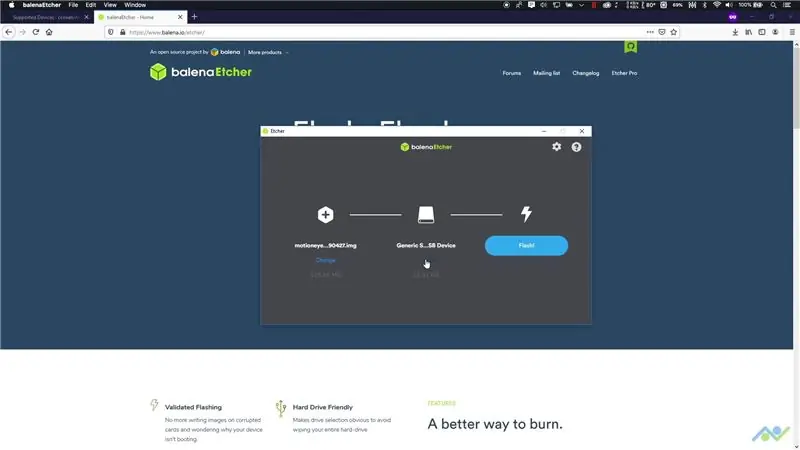
Task: Click the Change link under image name
Action: point(326,260)
